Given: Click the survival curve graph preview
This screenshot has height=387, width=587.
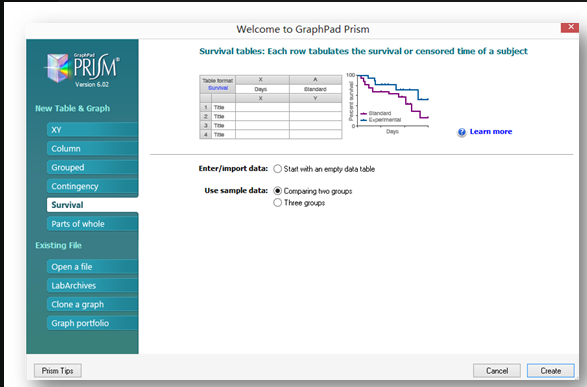Looking at the screenshot, I should (x=388, y=103).
